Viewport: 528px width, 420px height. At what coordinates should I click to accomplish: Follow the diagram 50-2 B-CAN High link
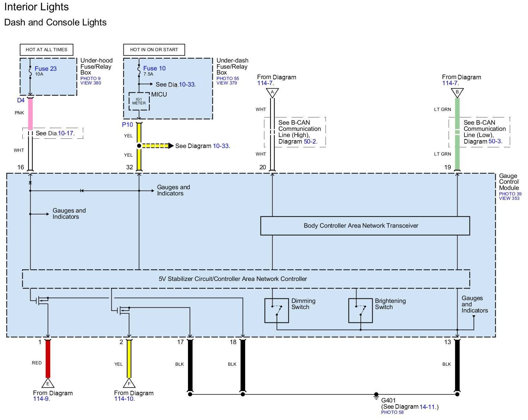(310, 141)
